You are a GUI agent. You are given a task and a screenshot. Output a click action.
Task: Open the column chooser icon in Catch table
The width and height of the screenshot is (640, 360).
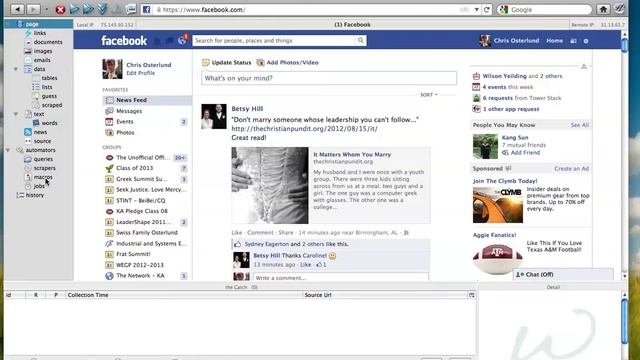click(x=472, y=295)
